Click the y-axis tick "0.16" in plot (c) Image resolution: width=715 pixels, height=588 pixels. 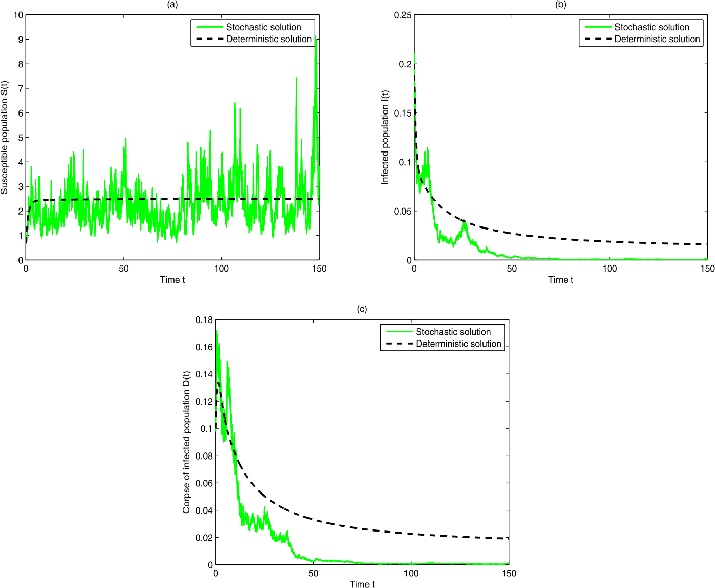(204, 347)
